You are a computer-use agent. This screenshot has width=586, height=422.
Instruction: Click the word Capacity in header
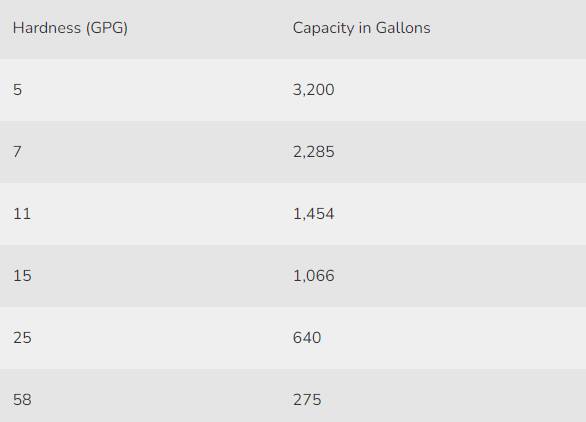[323, 28]
